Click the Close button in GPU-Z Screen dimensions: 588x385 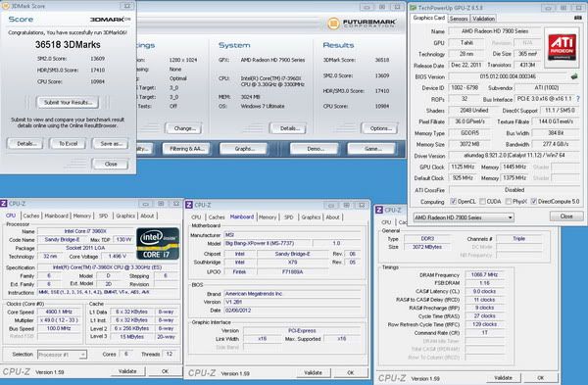(566, 217)
